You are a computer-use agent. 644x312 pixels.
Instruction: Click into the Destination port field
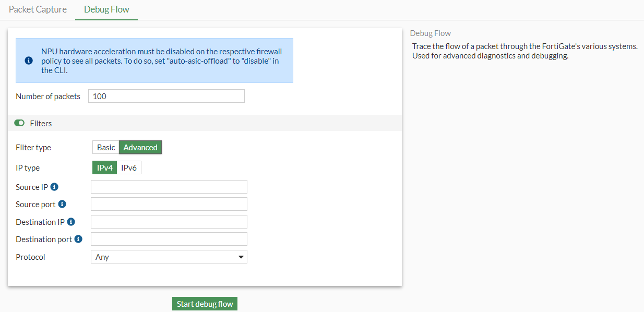(169, 239)
